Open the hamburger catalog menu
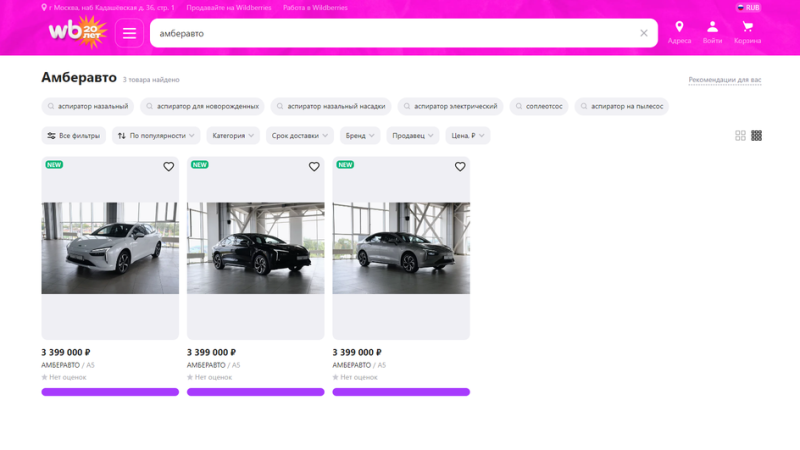 pos(129,33)
